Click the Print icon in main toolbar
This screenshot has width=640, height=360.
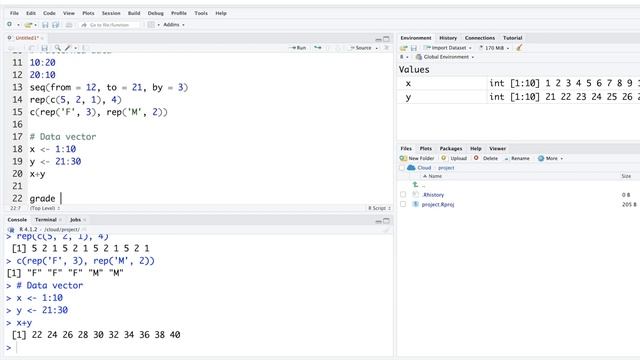point(69,25)
